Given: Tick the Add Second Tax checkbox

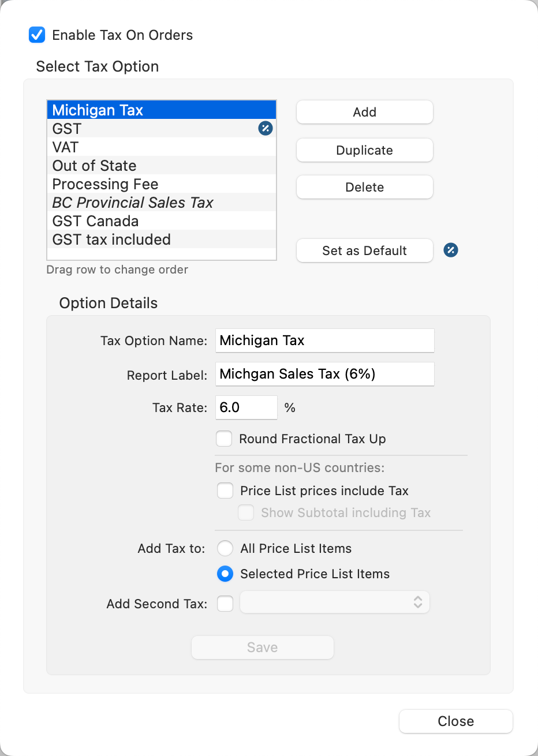Looking at the screenshot, I should pyautogui.click(x=225, y=604).
